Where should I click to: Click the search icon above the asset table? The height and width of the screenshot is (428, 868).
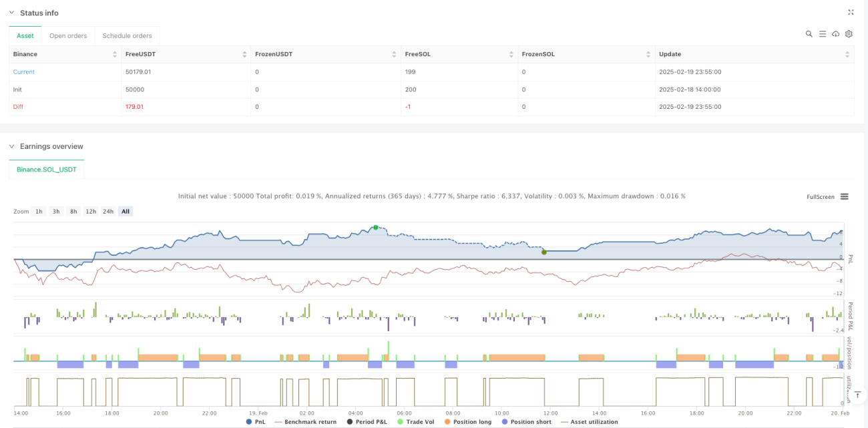point(809,34)
